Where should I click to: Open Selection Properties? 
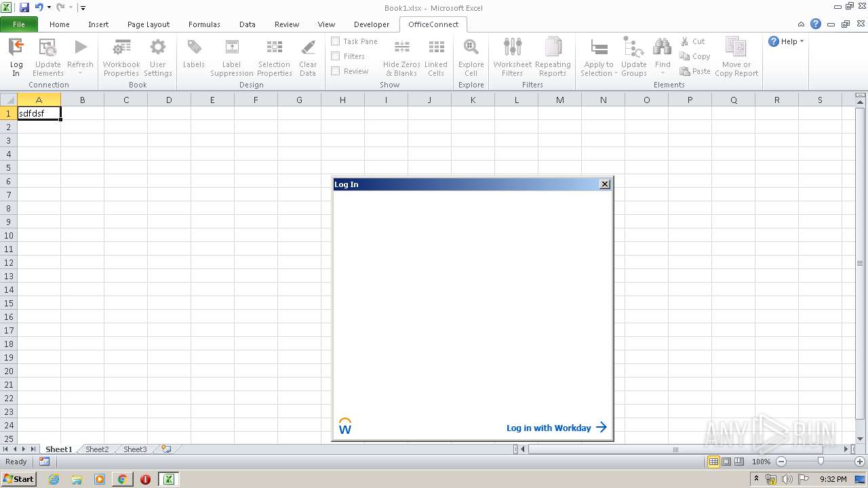click(x=274, y=57)
